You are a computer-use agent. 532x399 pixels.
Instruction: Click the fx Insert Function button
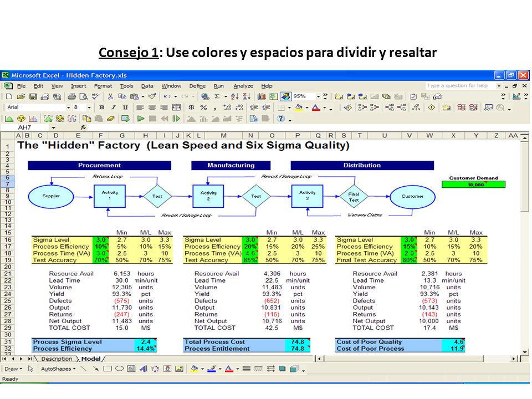pos(83,128)
